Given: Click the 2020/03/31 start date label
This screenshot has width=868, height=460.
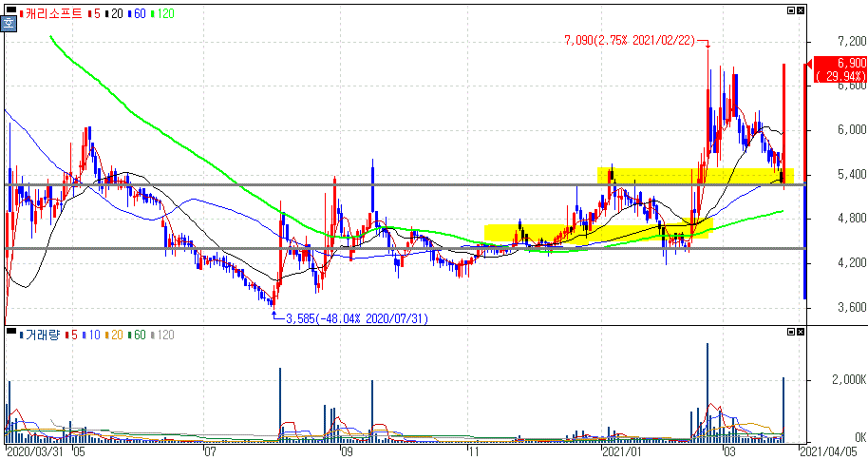Looking at the screenshot, I should click(34, 451).
